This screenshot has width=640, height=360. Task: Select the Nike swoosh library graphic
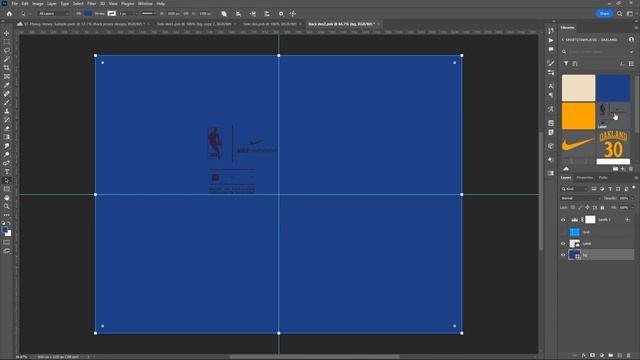pos(578,144)
